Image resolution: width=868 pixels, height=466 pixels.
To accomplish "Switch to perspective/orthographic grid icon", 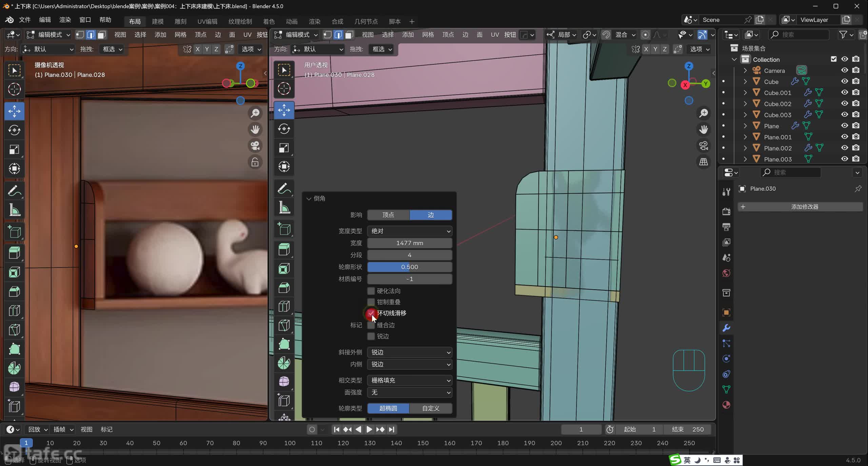I will [704, 162].
